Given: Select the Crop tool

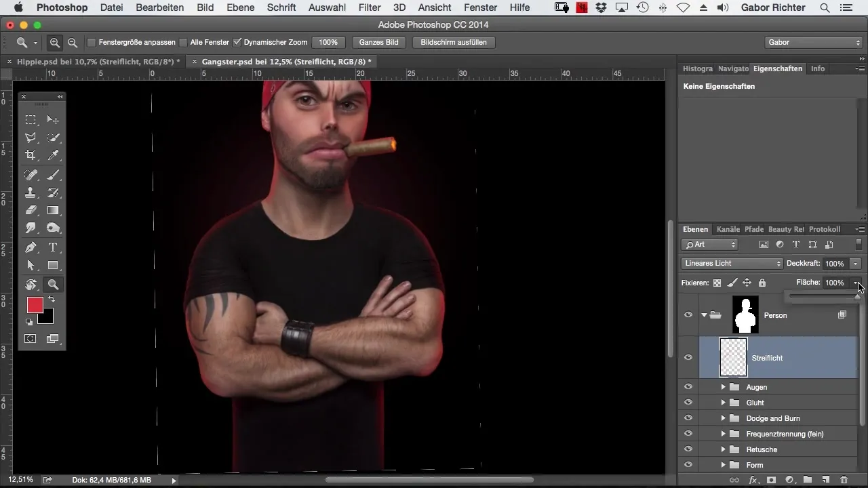Looking at the screenshot, I should (31, 155).
